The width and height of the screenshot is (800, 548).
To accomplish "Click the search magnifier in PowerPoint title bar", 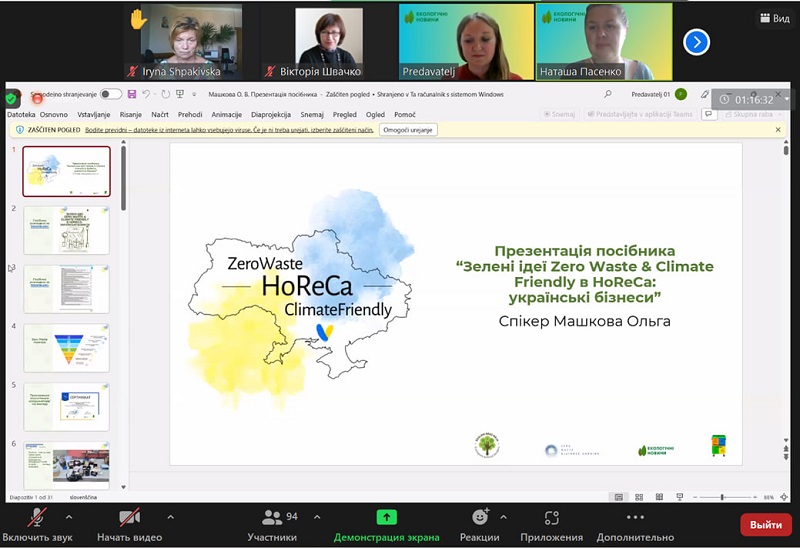I will pos(608,94).
